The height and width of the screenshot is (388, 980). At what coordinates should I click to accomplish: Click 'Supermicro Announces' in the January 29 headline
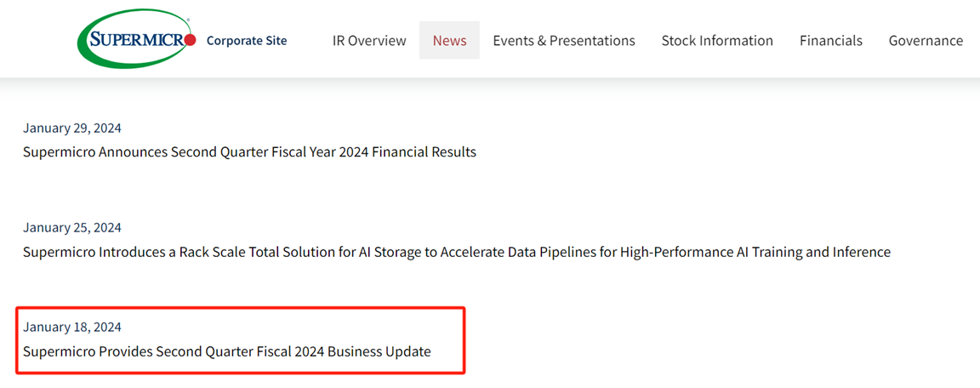pos(95,151)
